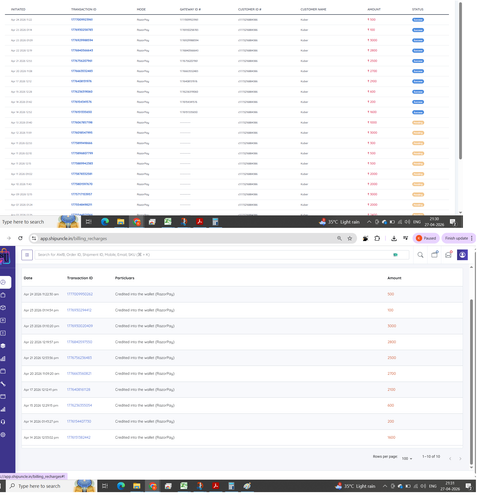Click the STATUS column header
Screen dimensions: 488x500
point(418,9)
